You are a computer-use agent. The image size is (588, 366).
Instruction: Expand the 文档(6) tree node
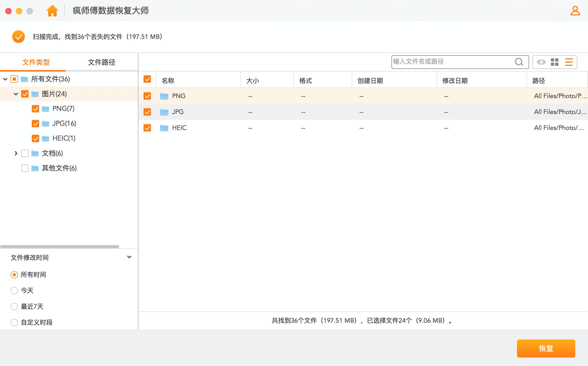(16, 153)
